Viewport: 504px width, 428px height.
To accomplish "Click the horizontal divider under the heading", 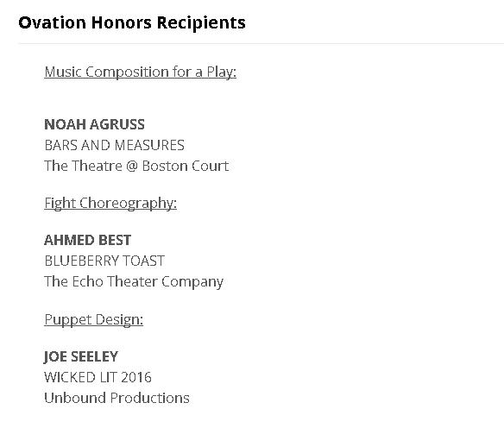I will click(x=261, y=43).
